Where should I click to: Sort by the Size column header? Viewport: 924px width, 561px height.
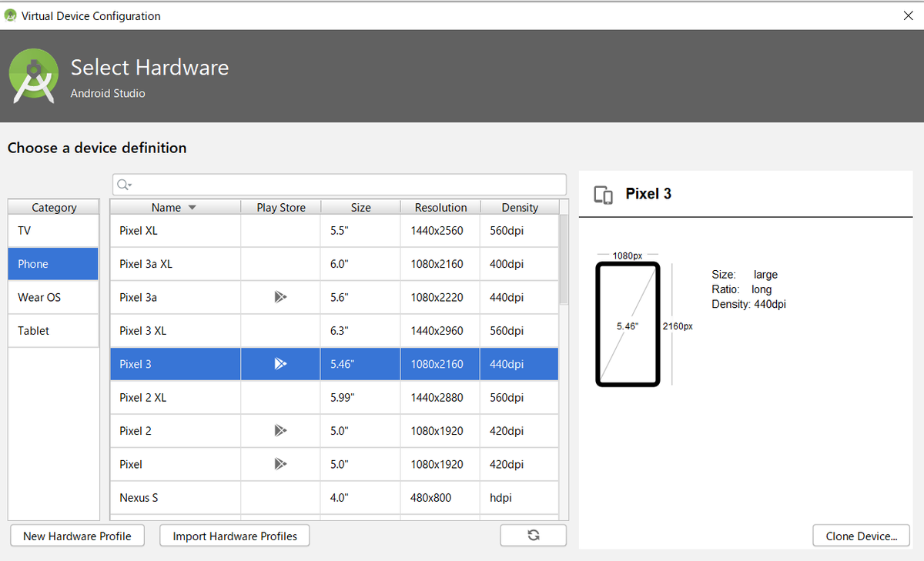coord(360,207)
